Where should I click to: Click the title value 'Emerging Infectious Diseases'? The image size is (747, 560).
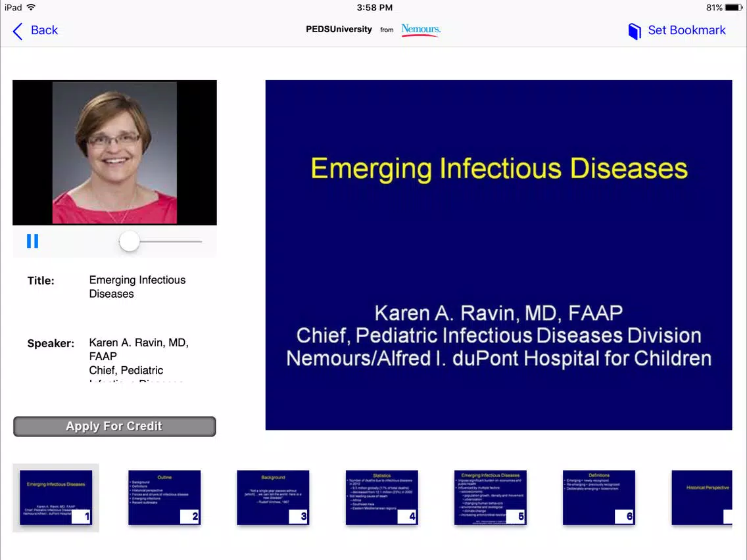(x=137, y=287)
